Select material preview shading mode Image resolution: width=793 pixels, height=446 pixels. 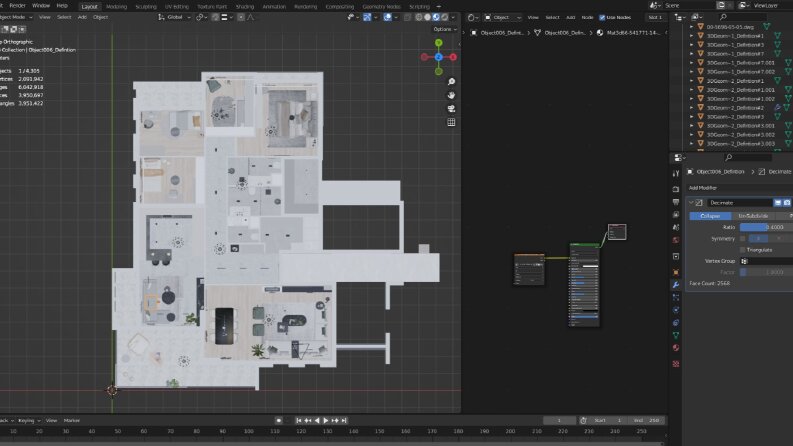(x=436, y=17)
